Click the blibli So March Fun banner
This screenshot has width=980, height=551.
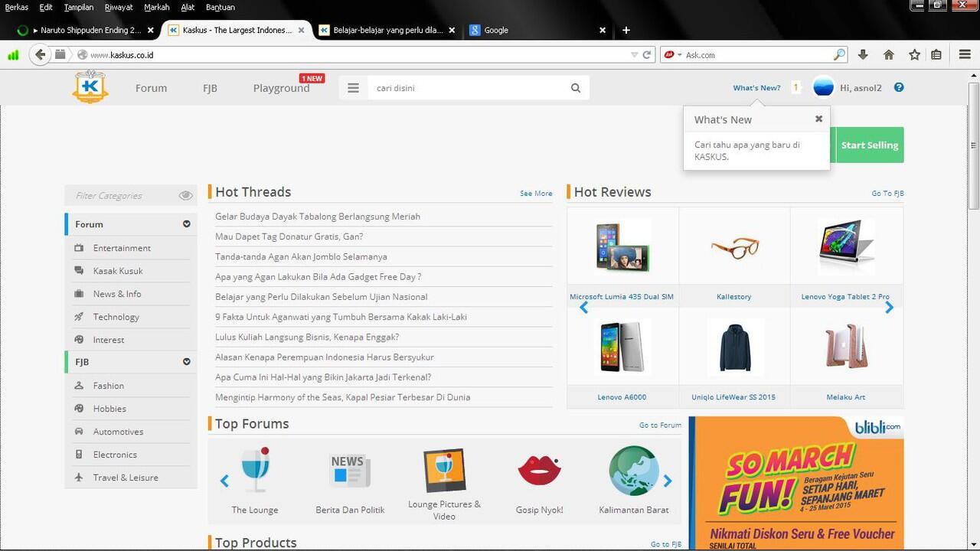pos(796,483)
